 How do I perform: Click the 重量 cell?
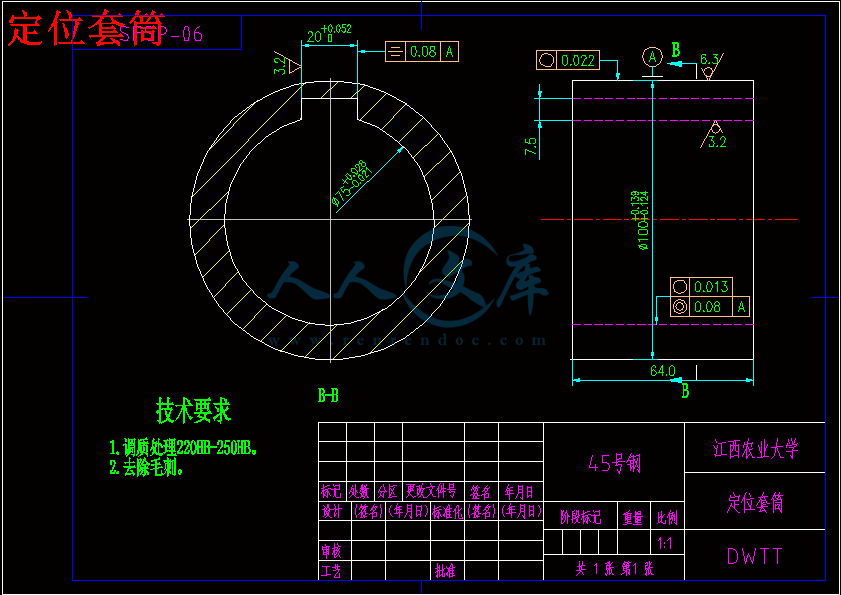pos(633,517)
